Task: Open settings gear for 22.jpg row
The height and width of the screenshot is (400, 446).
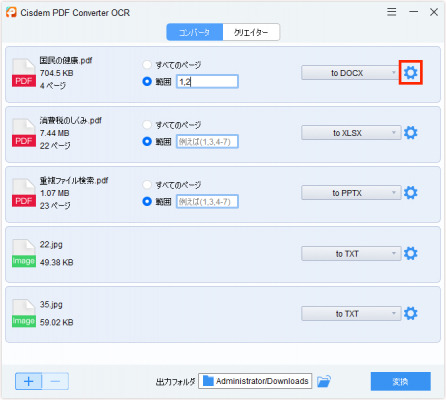Action: pos(410,253)
